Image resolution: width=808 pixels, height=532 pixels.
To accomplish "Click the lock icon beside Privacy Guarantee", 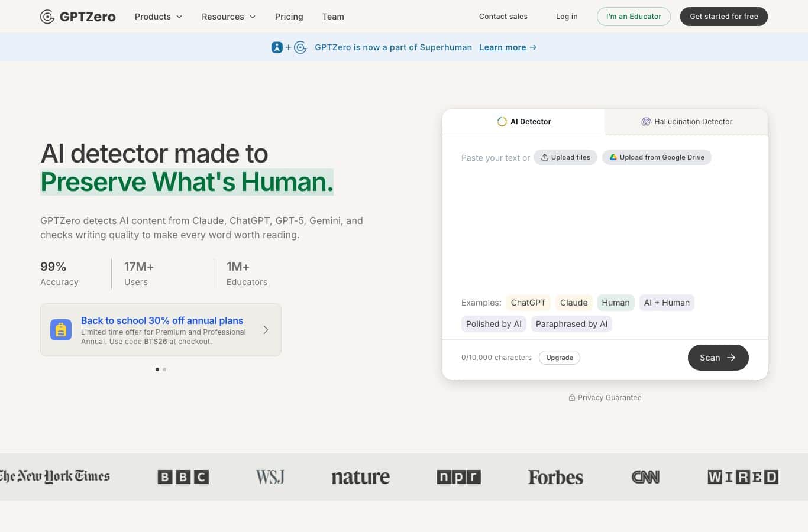I will 572,398.
